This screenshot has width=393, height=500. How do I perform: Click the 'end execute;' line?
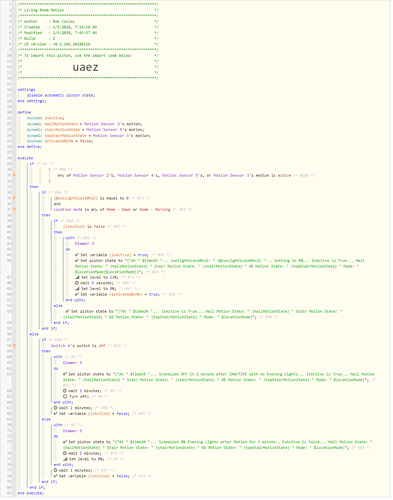click(x=31, y=493)
